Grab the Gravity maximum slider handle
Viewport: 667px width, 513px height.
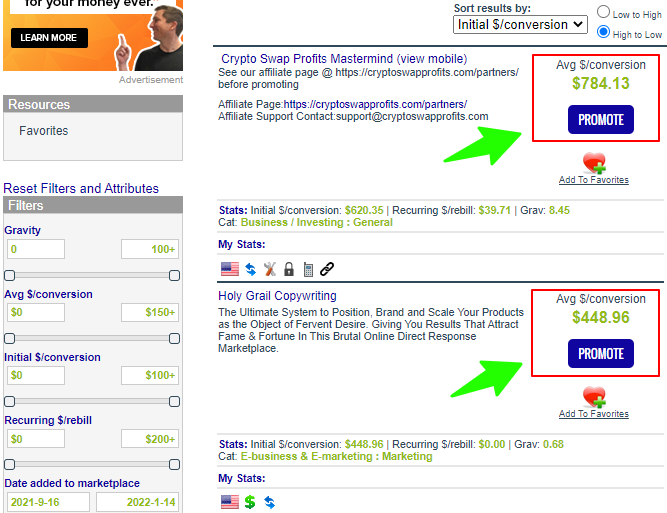(x=174, y=276)
